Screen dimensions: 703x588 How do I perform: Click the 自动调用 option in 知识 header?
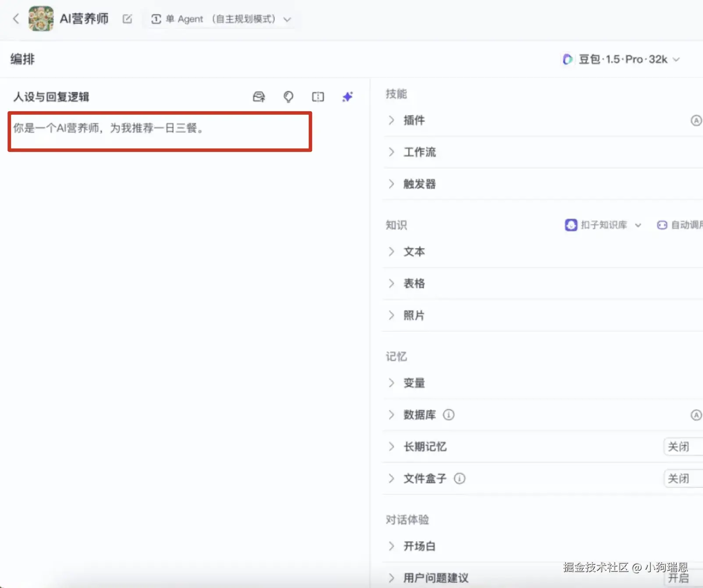(x=680, y=225)
